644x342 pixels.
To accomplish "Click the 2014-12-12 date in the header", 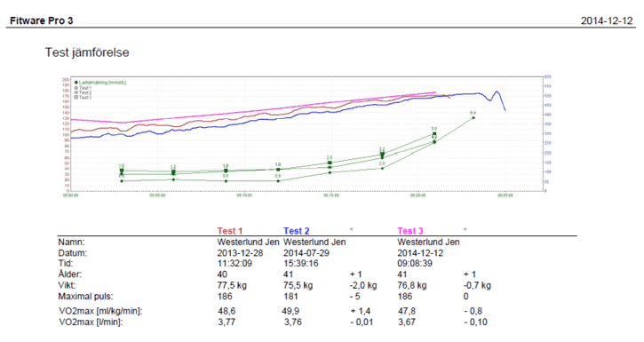I will coord(607,21).
